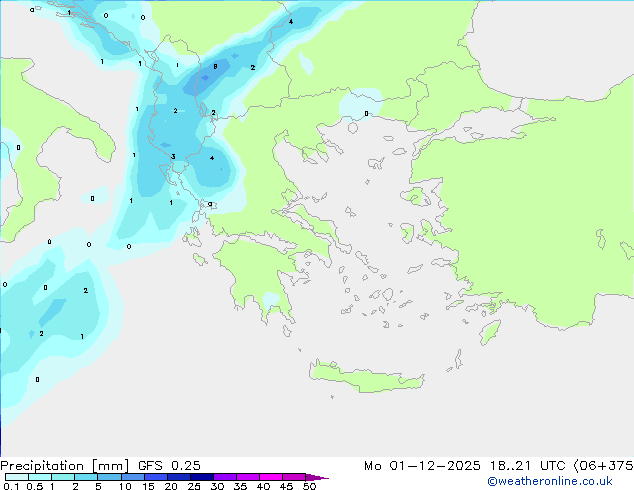This screenshot has height=490, width=634.
Task: Click the "18..21 UTC" time text
Action: click(x=527, y=466)
